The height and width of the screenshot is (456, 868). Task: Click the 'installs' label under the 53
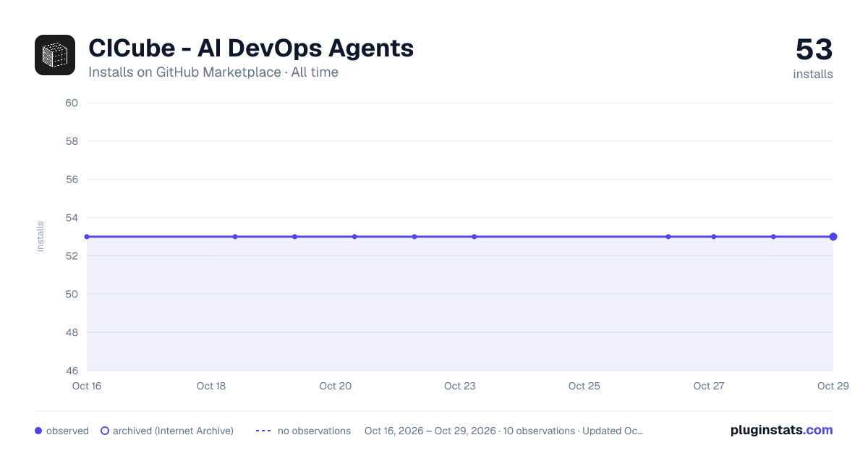(x=813, y=74)
